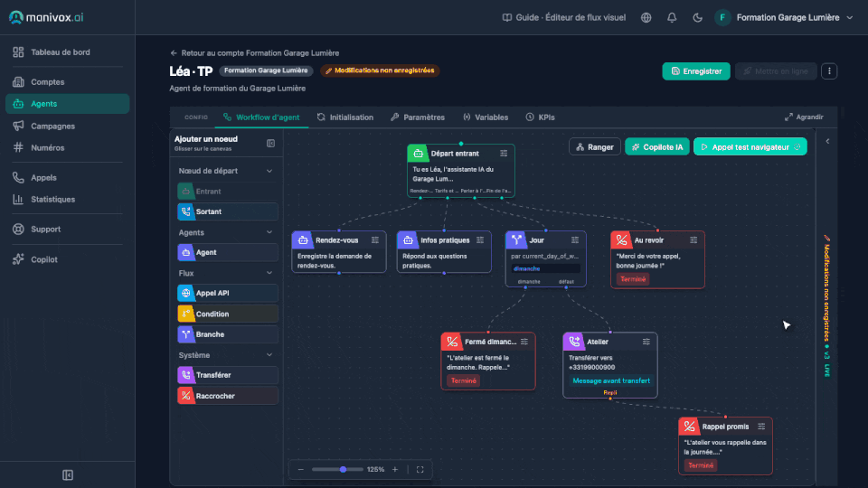Image resolution: width=868 pixels, height=488 pixels.
Task: Open Comptes in sidebar
Action: click(68, 82)
